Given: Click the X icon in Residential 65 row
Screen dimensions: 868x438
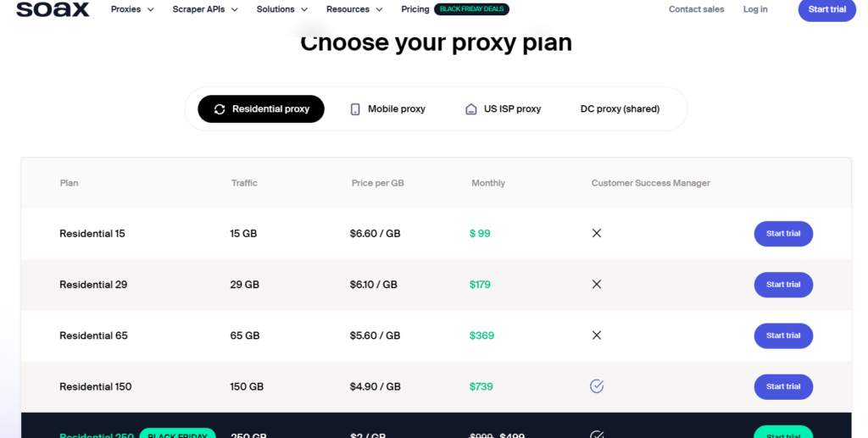Looking at the screenshot, I should click(x=597, y=335).
